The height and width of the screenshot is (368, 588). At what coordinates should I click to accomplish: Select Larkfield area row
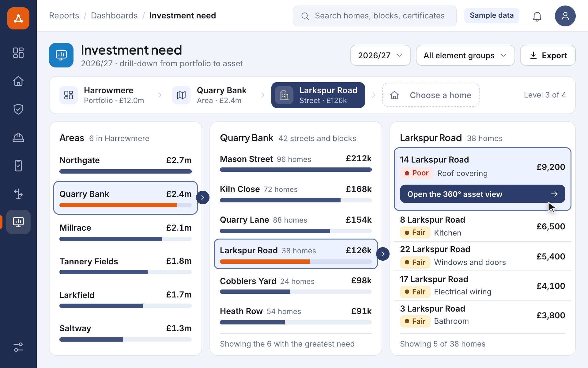pos(126,300)
